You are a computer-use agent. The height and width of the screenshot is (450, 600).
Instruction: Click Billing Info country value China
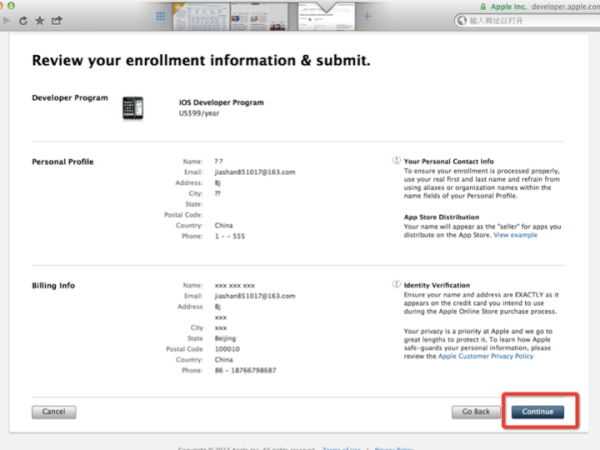point(224,360)
